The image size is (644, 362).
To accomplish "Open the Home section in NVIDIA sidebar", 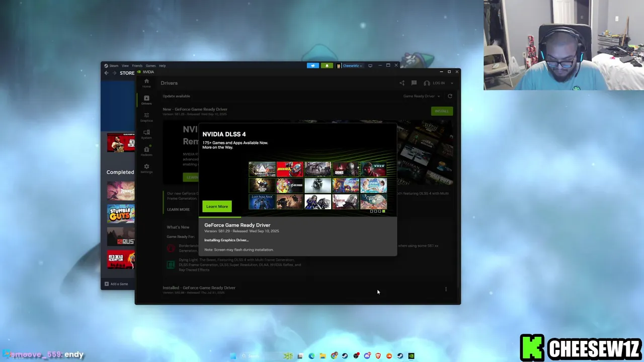I will 146,82.
